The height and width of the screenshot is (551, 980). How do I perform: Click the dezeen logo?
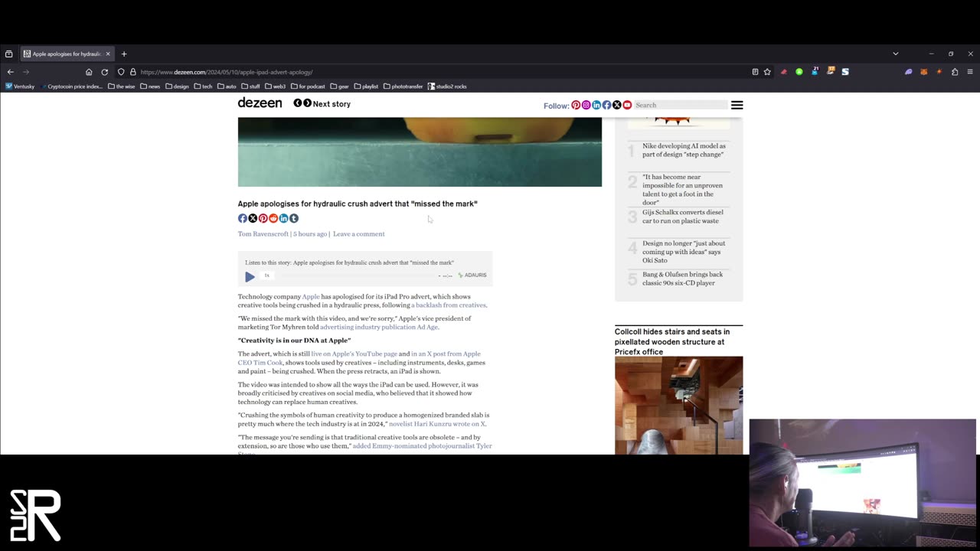[x=260, y=103]
